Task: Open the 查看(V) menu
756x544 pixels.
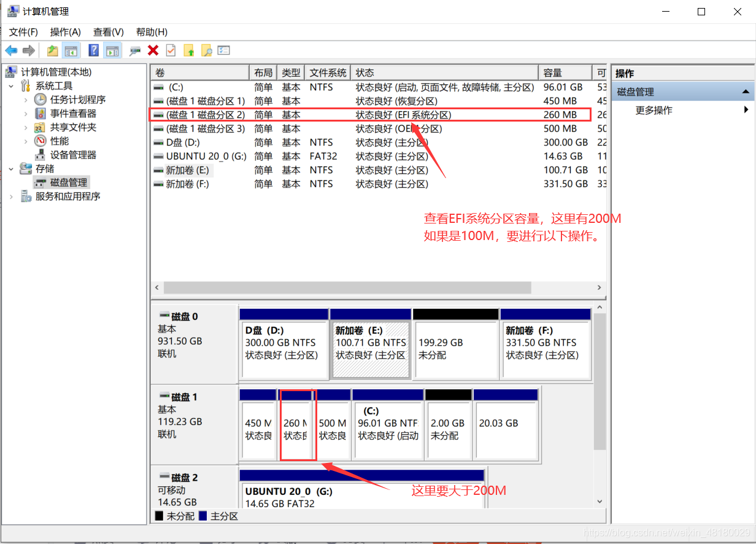Action: coord(109,32)
